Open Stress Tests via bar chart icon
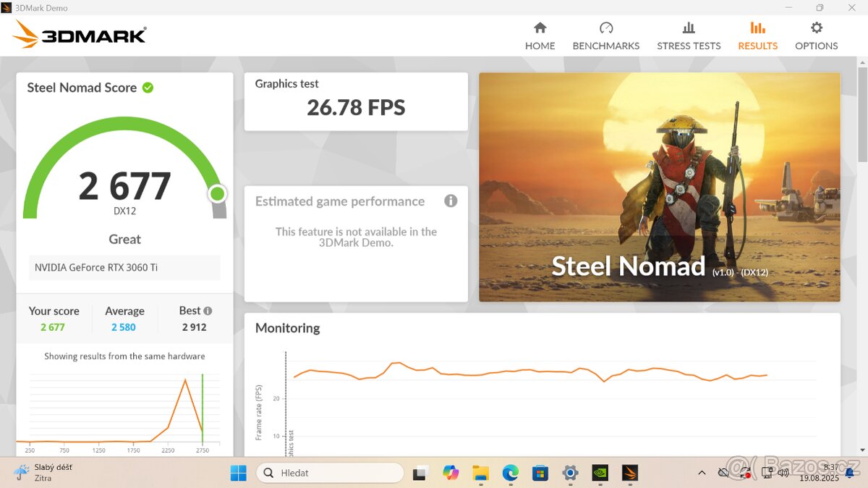 [x=688, y=29]
